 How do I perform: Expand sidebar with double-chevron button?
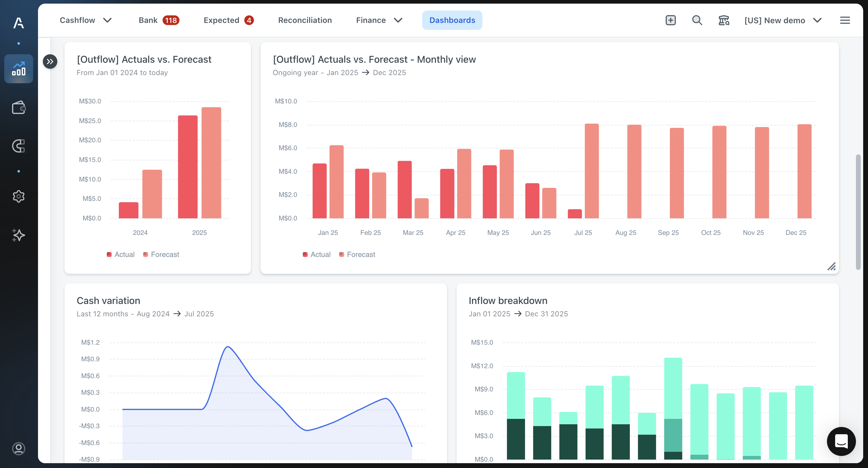(50, 61)
